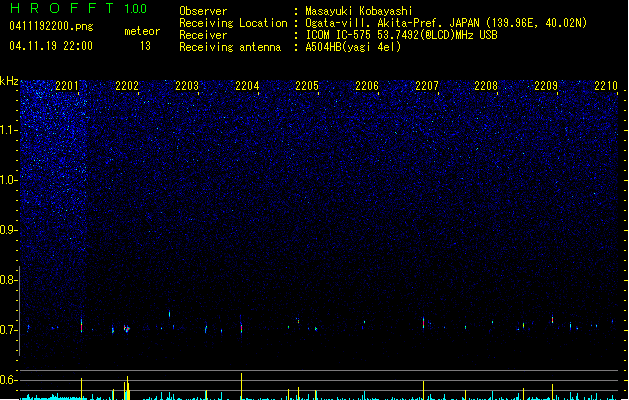Viewport: 629px width, 400px height.
Task: Click the meteor count 13
Action: [x=145, y=46]
